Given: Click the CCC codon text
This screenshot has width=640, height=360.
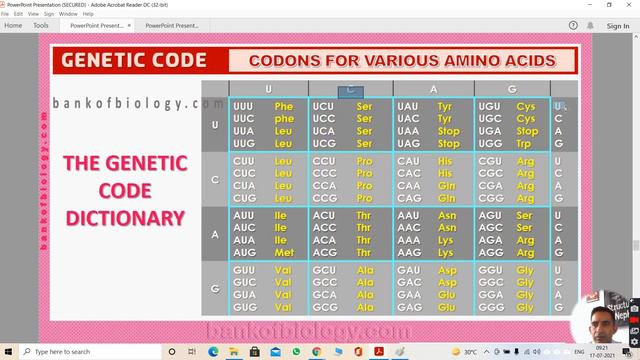Looking at the screenshot, I should (325, 173).
